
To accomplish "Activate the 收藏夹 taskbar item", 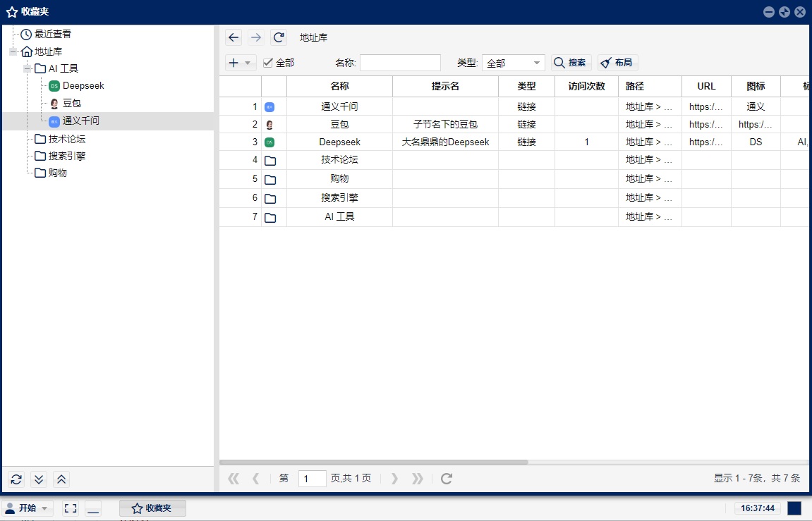I will (x=152, y=507).
